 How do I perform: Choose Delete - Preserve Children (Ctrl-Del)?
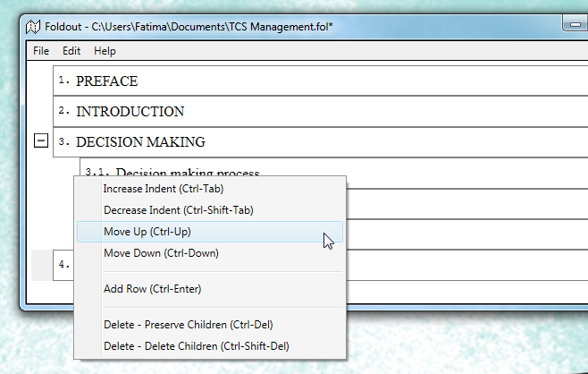coord(210,325)
